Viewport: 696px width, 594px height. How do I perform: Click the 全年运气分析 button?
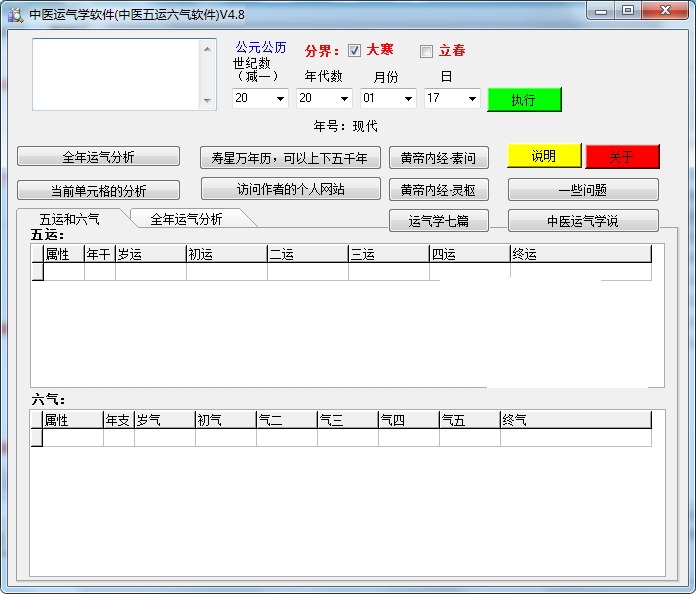[98, 157]
